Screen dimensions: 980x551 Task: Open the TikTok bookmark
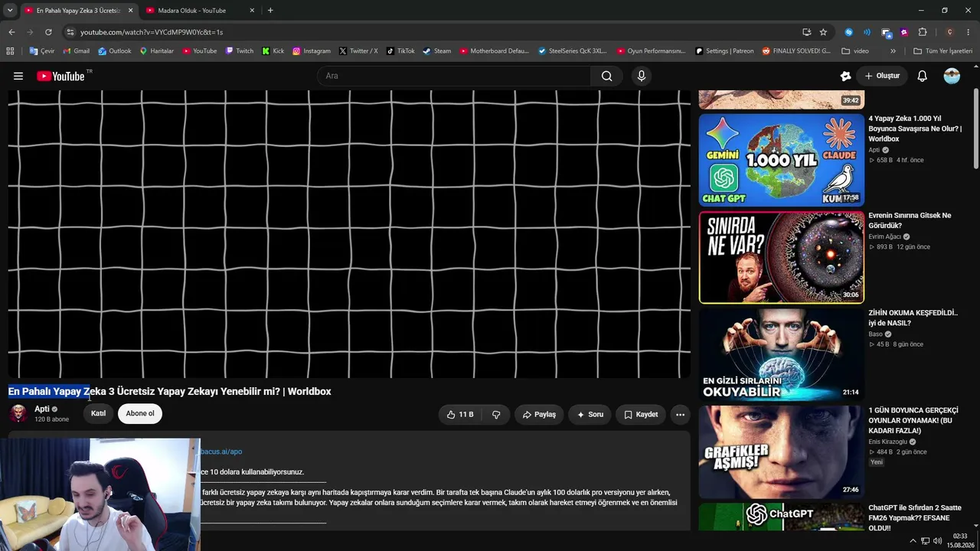[400, 51]
